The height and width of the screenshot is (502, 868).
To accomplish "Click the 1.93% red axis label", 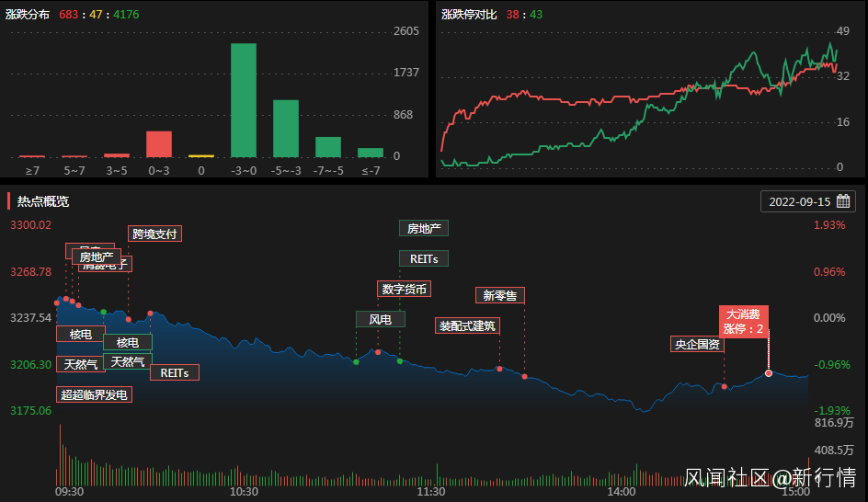I will pos(829,224).
